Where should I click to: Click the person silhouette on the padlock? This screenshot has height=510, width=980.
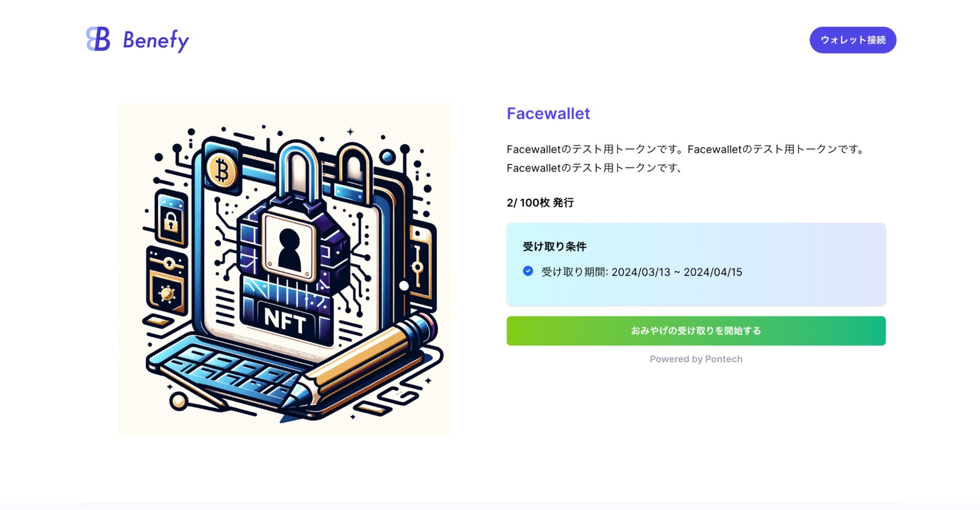point(289,248)
